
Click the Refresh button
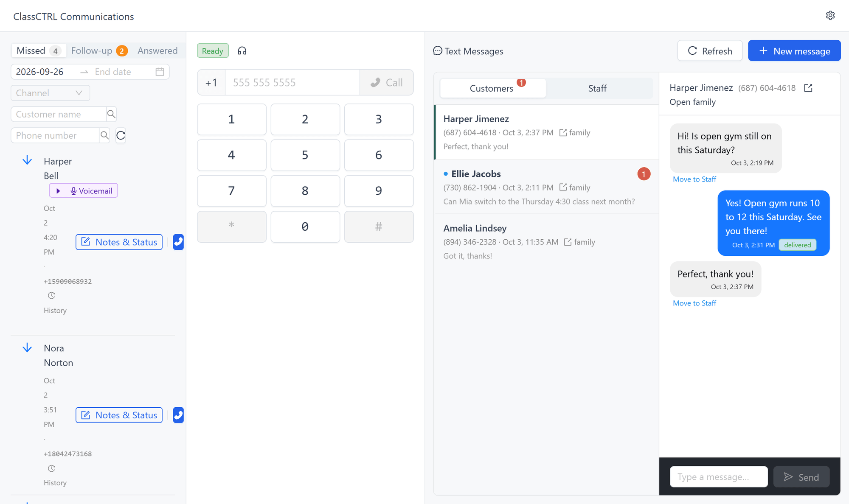(710, 51)
